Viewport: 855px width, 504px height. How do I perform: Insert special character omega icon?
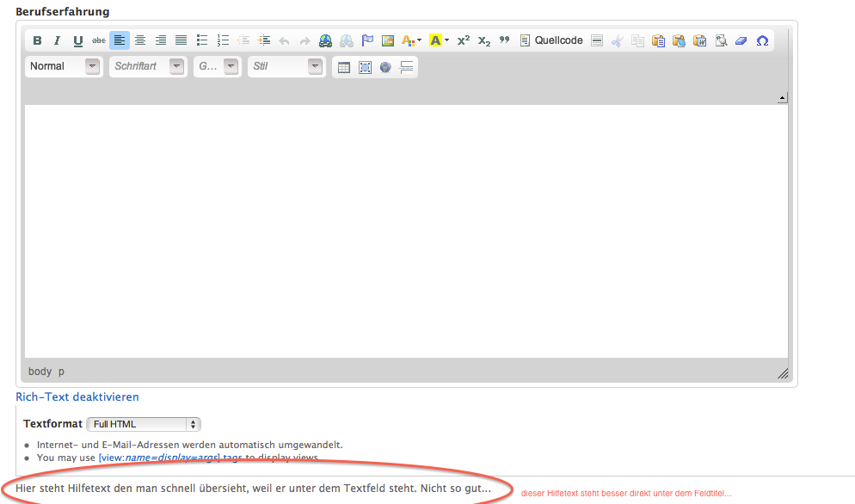coord(762,40)
